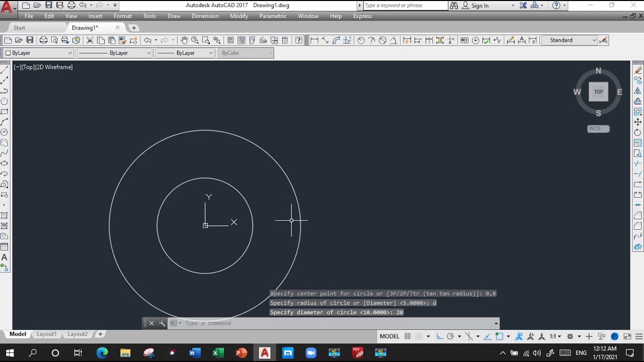Image resolution: width=644 pixels, height=362 pixels.
Task: Click the WCS label under ViewCube
Action: (595, 129)
